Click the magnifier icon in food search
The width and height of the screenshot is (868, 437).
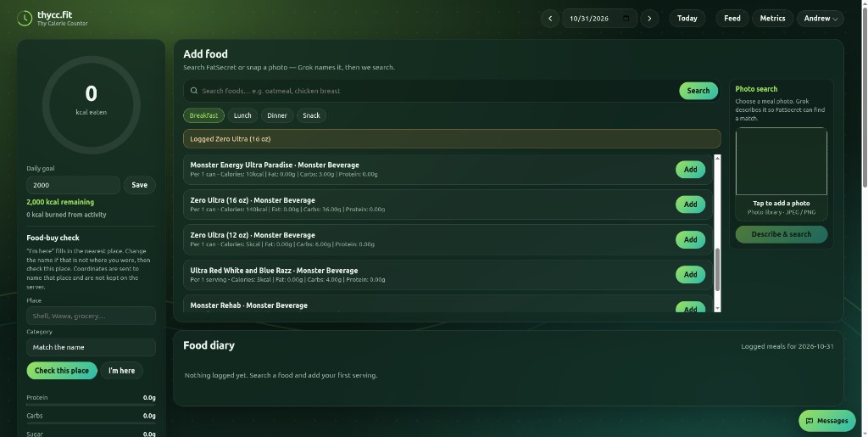(x=194, y=91)
